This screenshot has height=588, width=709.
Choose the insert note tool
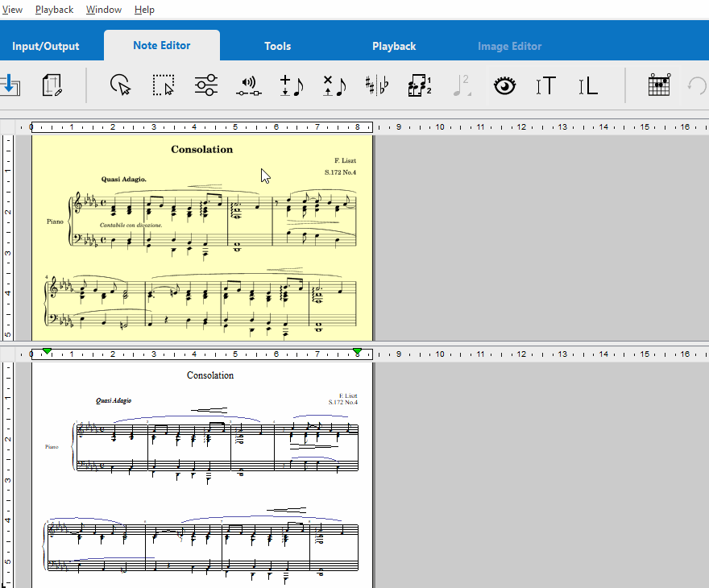[x=292, y=85]
